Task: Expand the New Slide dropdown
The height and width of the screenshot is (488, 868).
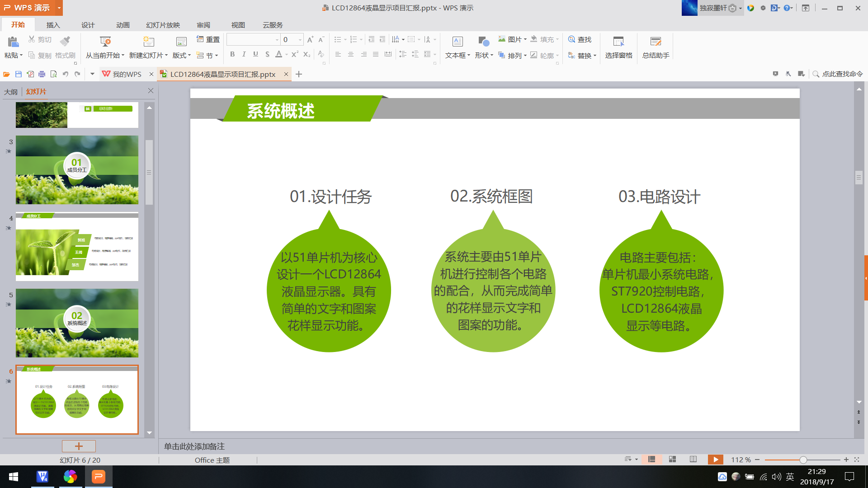Action: tap(166, 56)
